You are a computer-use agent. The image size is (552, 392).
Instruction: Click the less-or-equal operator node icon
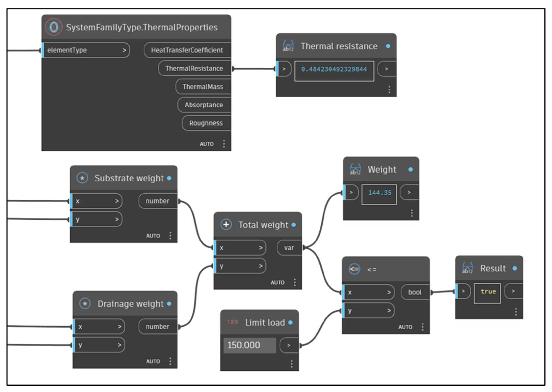(354, 269)
